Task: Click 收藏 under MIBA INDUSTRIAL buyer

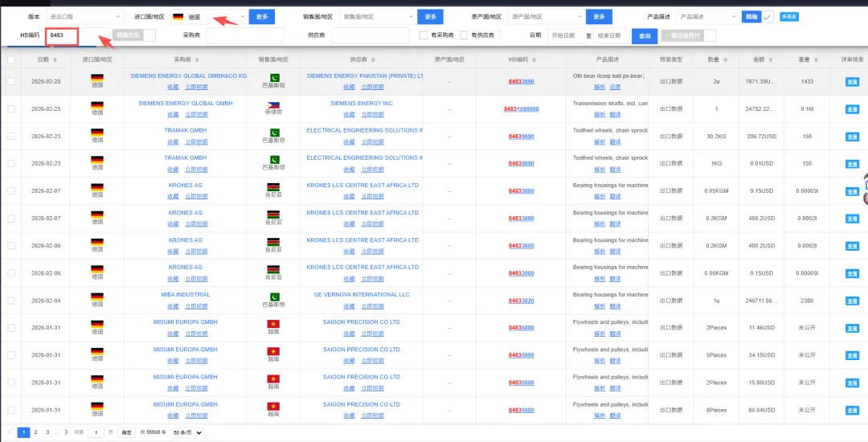Action: pos(173,306)
